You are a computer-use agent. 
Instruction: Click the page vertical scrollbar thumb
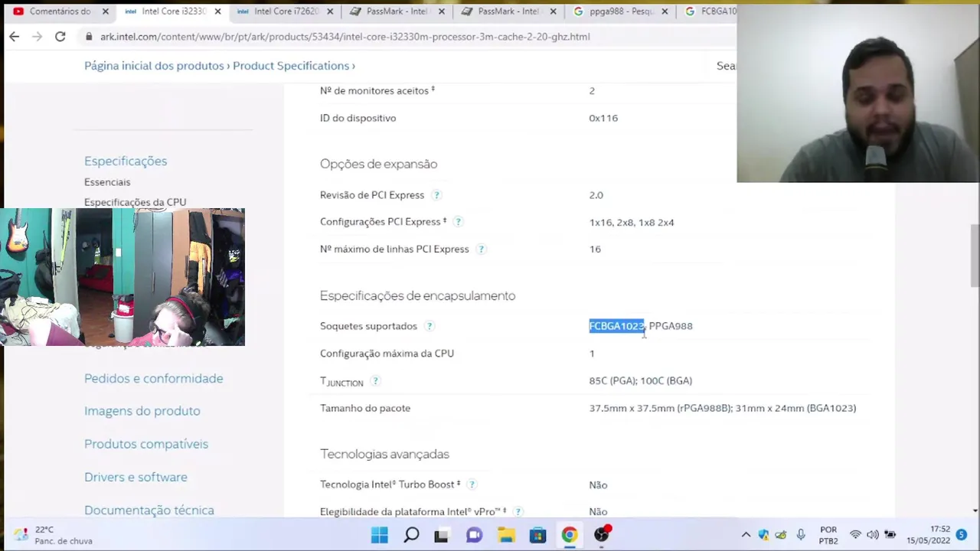point(975,256)
